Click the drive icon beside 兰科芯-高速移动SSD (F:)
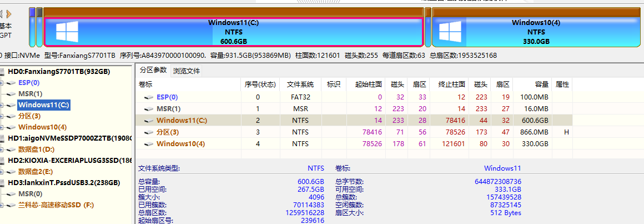The image size is (644, 224). tap(11, 205)
